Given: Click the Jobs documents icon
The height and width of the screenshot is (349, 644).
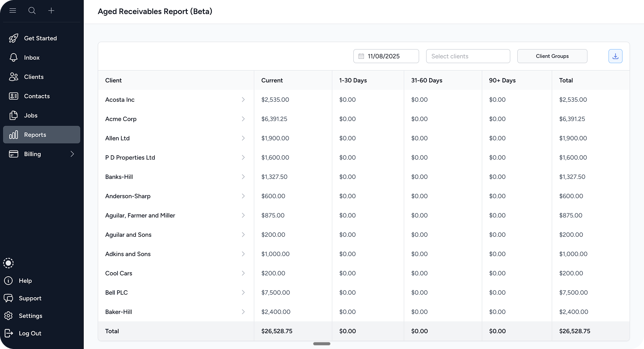Looking at the screenshot, I should pyautogui.click(x=14, y=115).
